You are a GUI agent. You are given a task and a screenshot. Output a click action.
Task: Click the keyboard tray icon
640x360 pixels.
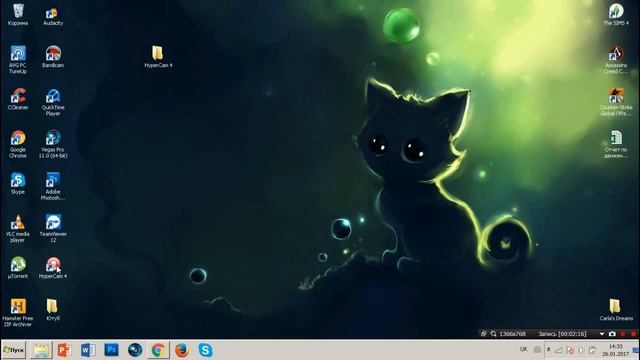537,350
